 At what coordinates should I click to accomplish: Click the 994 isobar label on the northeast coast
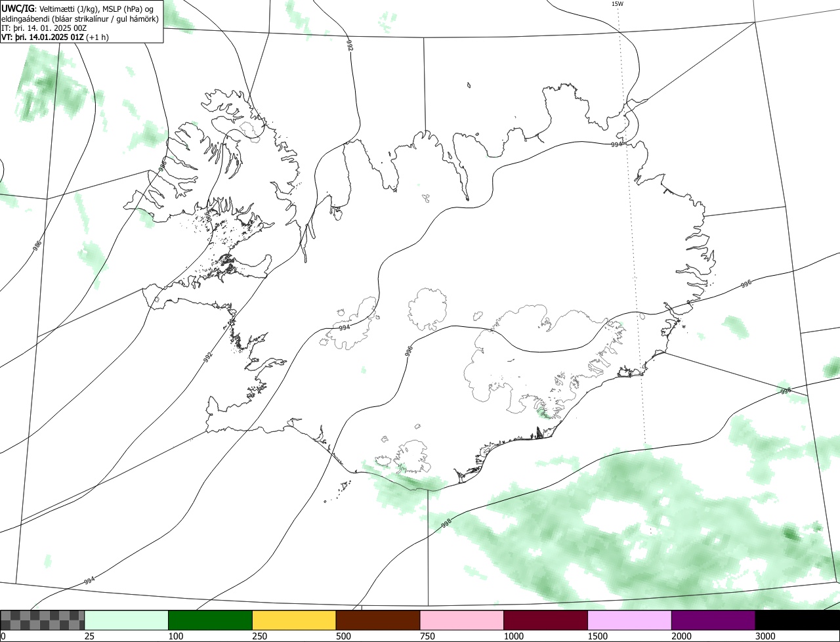pos(616,144)
